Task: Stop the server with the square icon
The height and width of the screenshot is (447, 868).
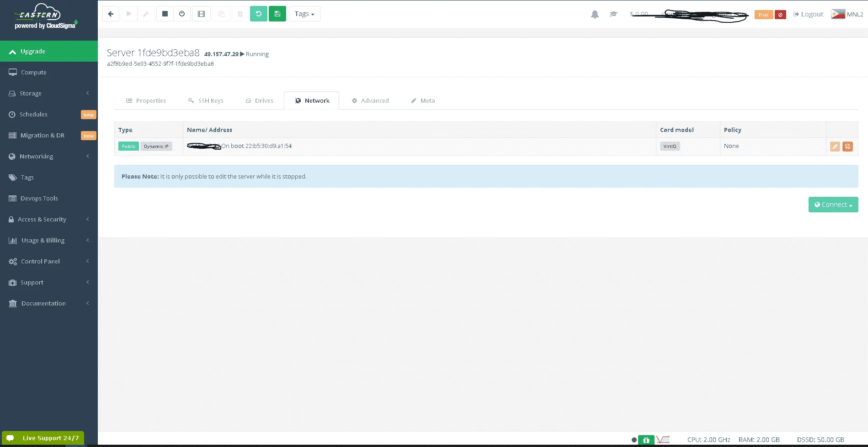Action: pyautogui.click(x=165, y=14)
